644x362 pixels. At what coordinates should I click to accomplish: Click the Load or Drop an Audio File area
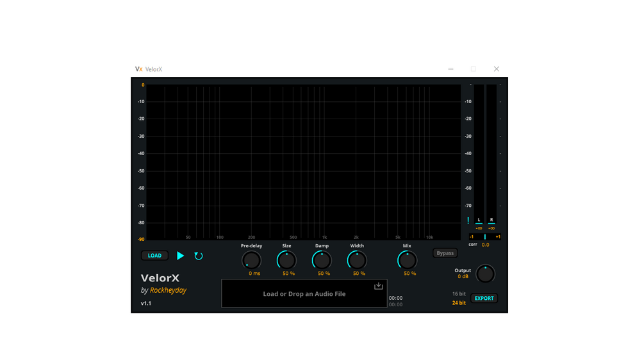click(x=304, y=293)
